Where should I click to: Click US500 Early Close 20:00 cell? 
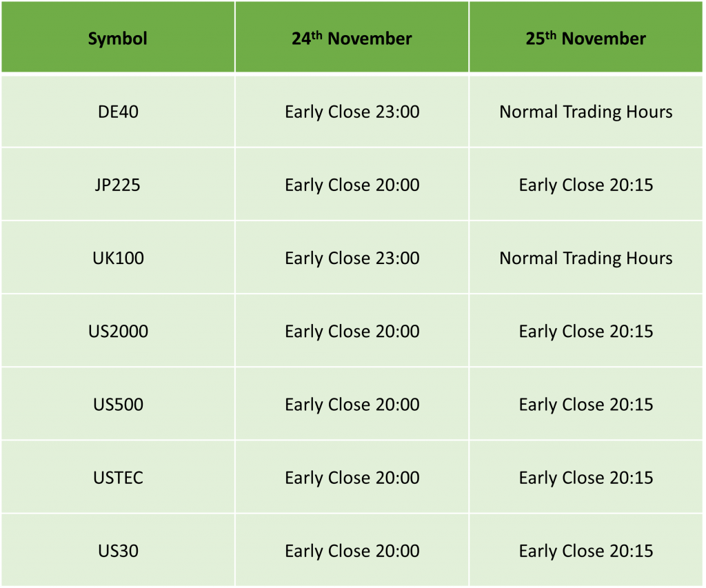tap(352, 405)
